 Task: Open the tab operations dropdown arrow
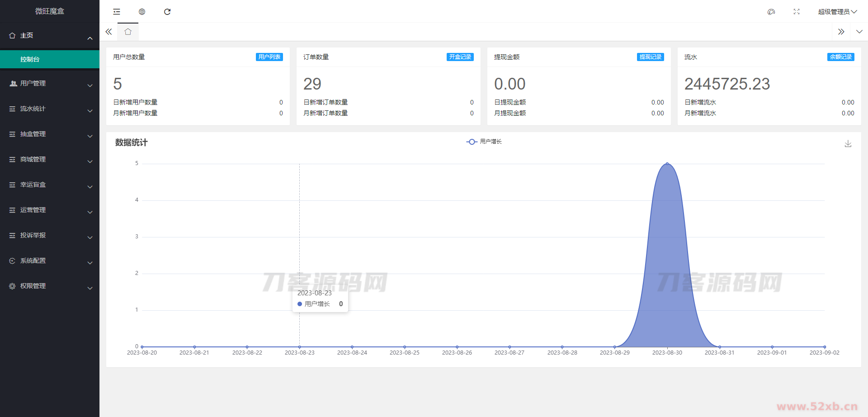(859, 32)
